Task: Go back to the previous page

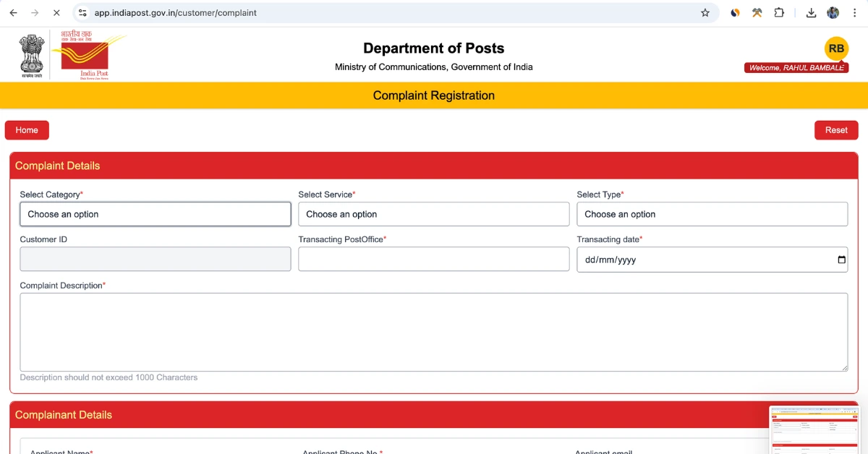Action: [13, 13]
